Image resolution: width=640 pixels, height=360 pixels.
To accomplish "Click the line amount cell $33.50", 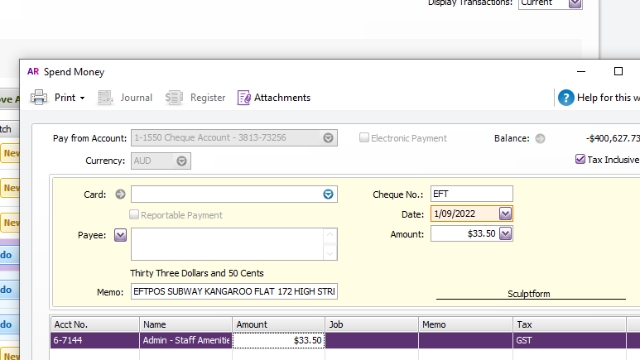I will pyautogui.click(x=279, y=340).
